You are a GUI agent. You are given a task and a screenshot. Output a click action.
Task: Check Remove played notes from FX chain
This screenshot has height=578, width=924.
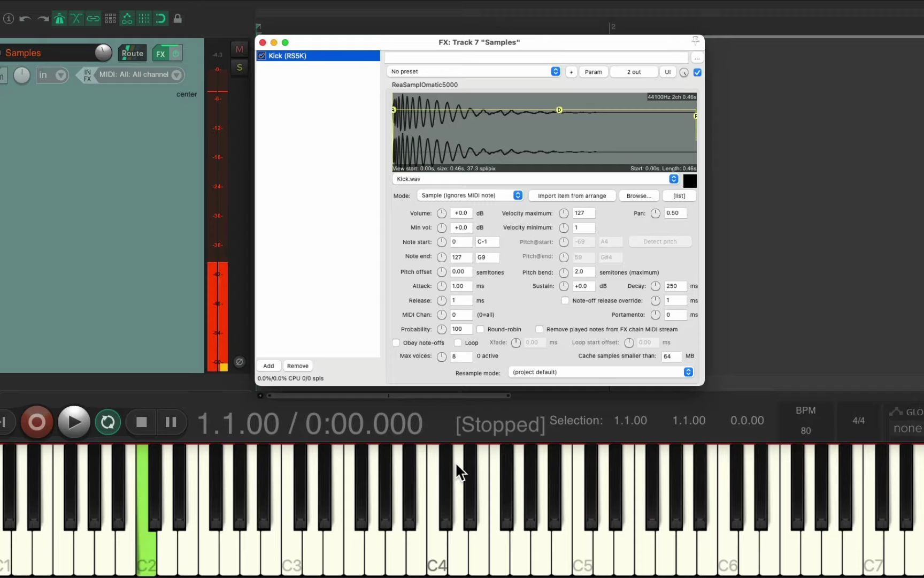540,329
